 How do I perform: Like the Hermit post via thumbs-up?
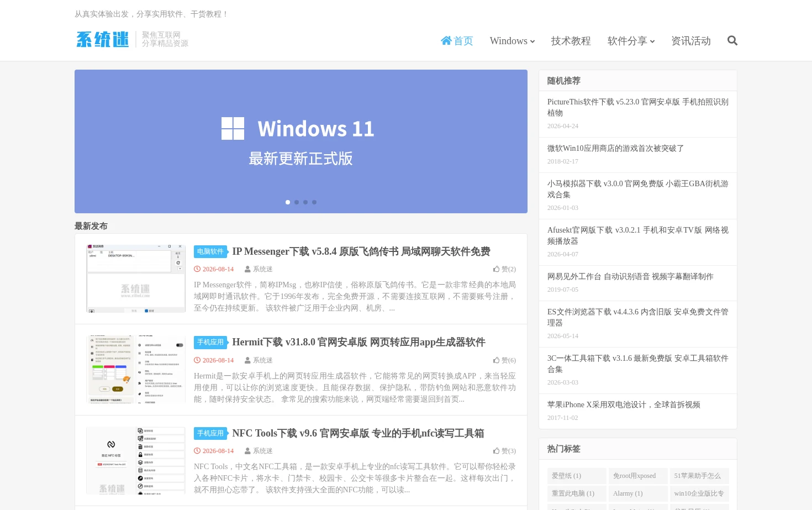pos(496,360)
